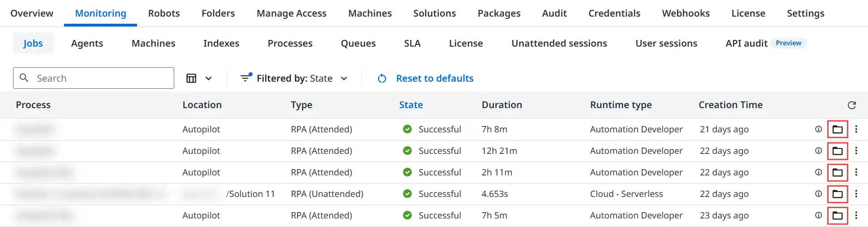
Task: Click the Creation Time column header
Action: pyautogui.click(x=730, y=105)
